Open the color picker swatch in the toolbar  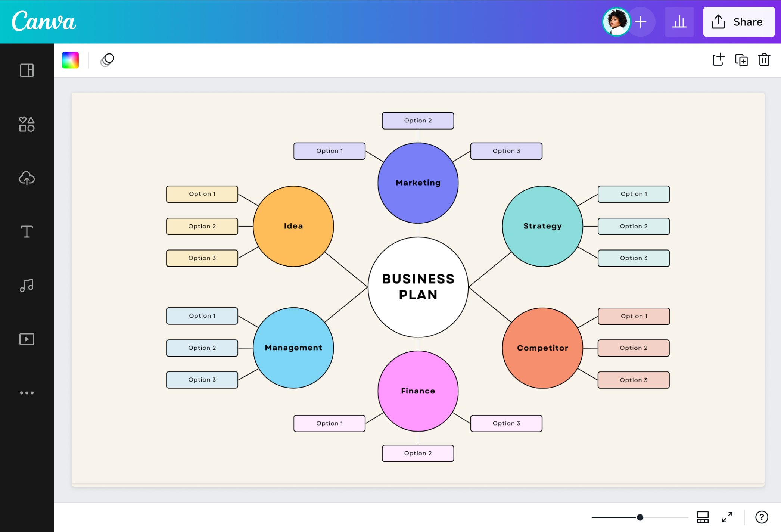(x=71, y=60)
